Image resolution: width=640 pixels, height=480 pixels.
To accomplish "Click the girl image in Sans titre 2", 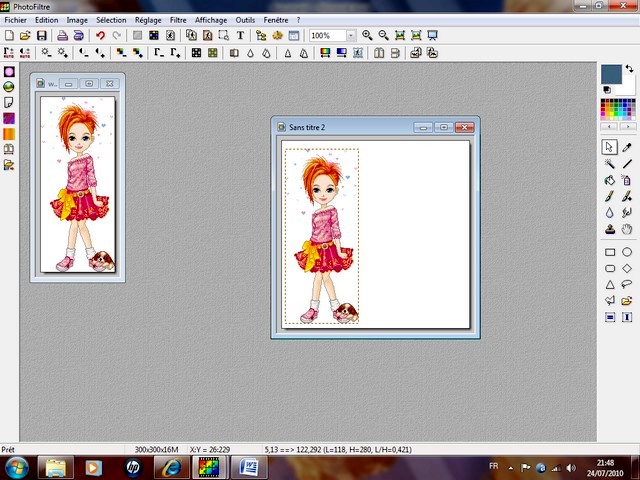I will [x=322, y=237].
